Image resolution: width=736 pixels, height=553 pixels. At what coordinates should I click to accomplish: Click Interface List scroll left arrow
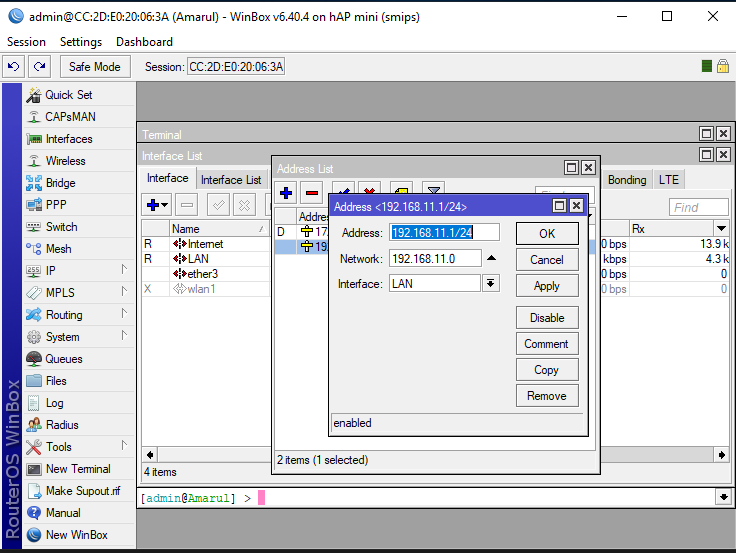150,455
